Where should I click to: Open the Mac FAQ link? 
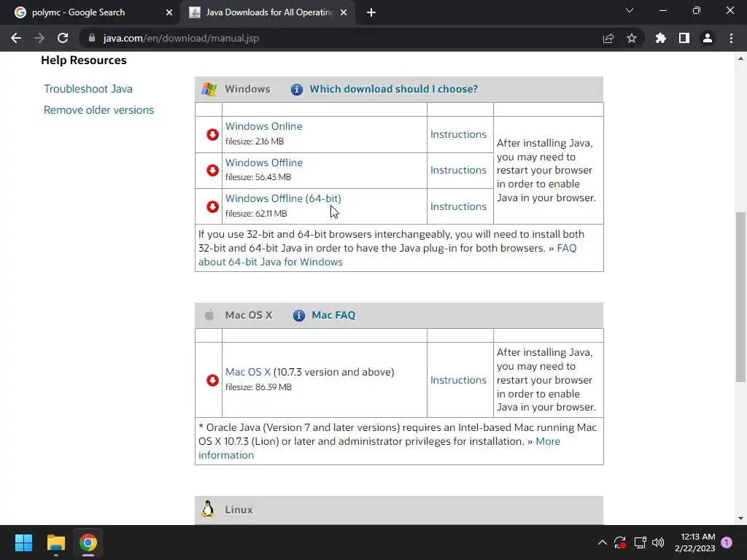tap(333, 315)
